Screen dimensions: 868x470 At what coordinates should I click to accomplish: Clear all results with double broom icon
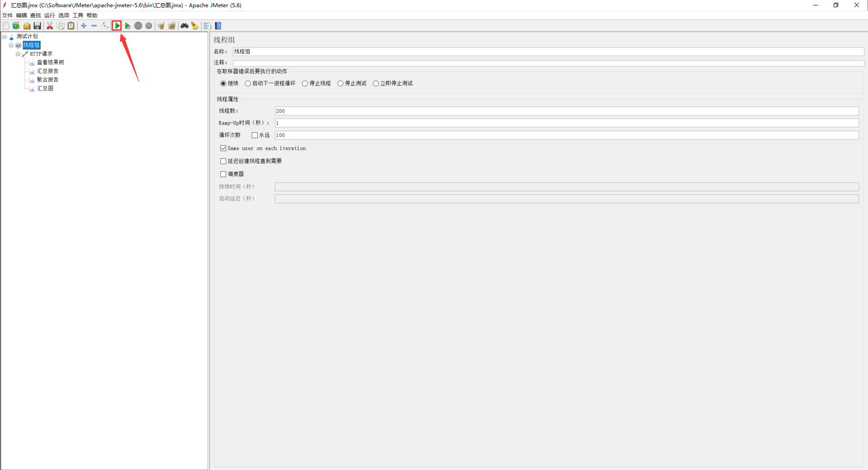(x=172, y=26)
